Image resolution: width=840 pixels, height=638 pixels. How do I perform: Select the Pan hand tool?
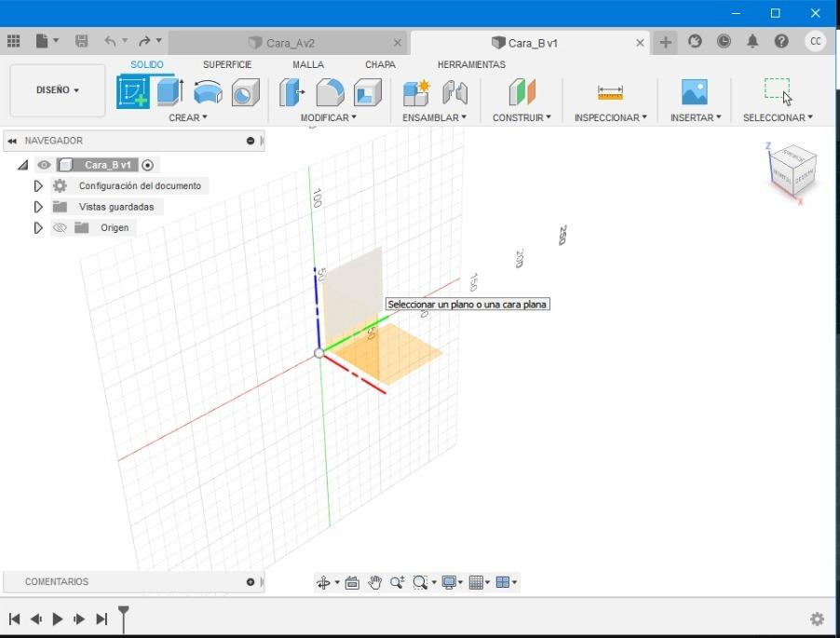point(375,582)
